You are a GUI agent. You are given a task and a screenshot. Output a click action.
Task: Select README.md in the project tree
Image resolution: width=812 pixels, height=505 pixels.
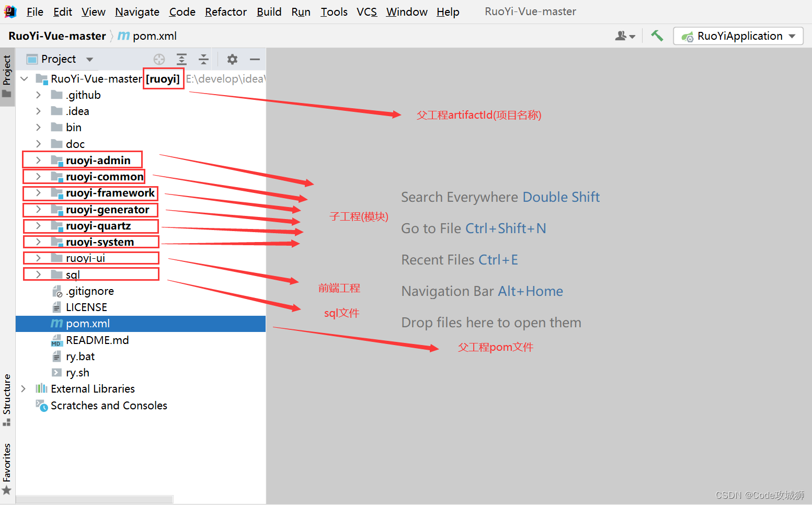[141, 340]
